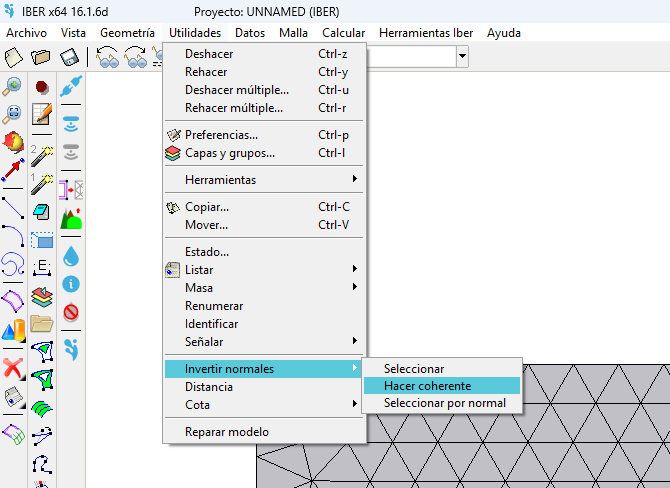
Task: Expand the Señalar submenu
Action: click(x=264, y=341)
